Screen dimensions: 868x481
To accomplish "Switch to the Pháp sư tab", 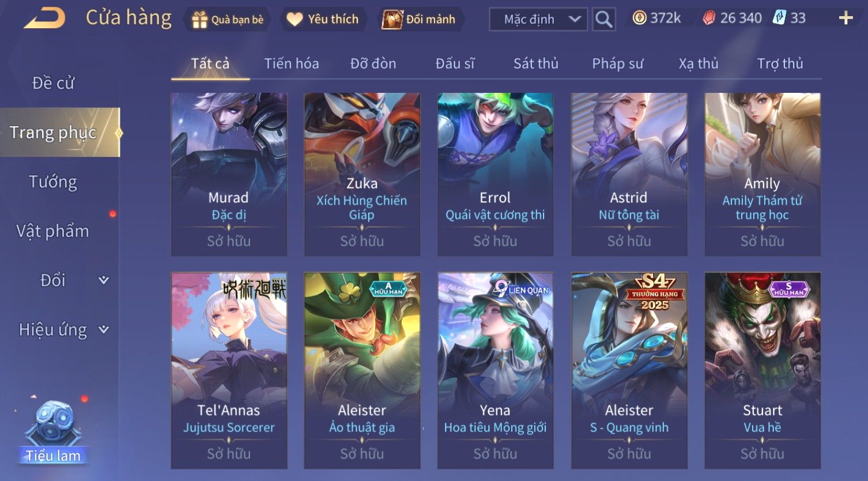I will [x=617, y=63].
